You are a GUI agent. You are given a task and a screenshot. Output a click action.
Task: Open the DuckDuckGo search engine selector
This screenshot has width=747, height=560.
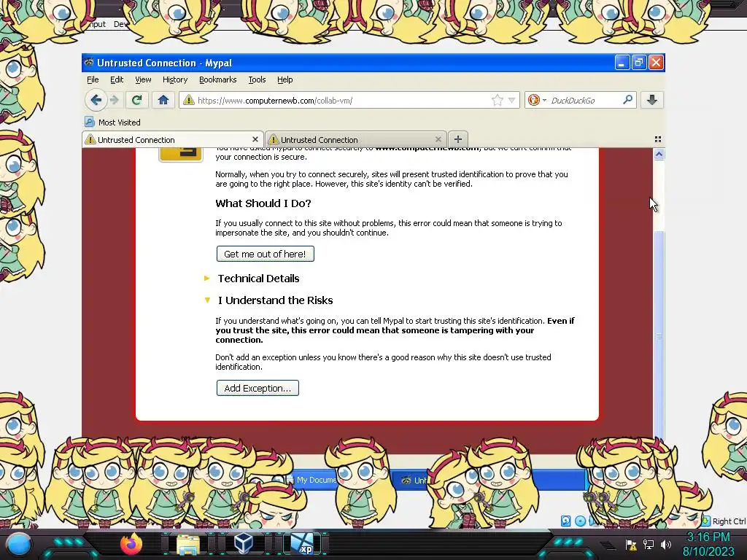(537, 100)
